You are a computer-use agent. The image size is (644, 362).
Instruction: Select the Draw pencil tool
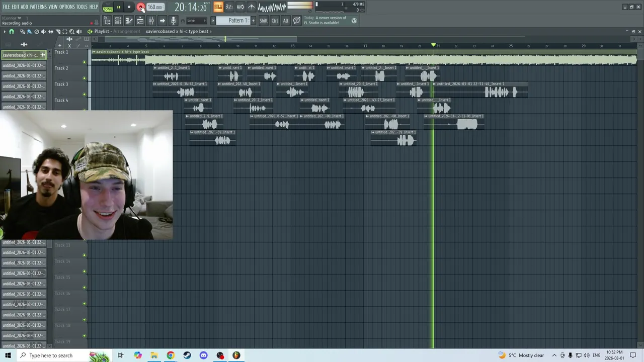23,32
